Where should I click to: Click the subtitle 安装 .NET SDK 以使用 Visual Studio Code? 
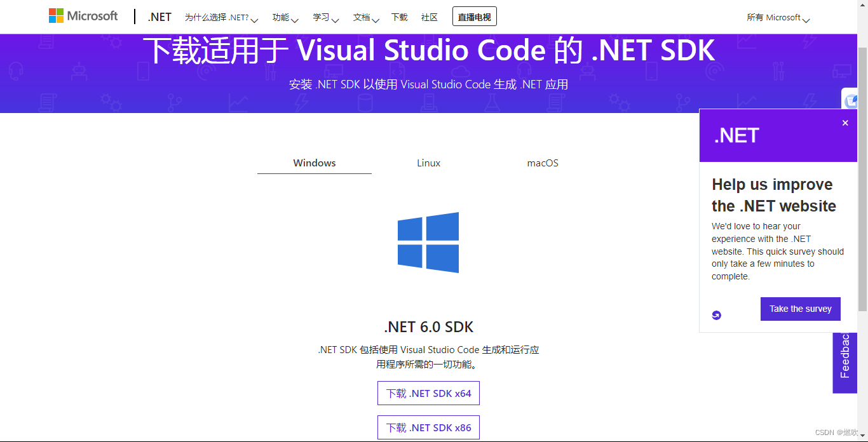429,84
